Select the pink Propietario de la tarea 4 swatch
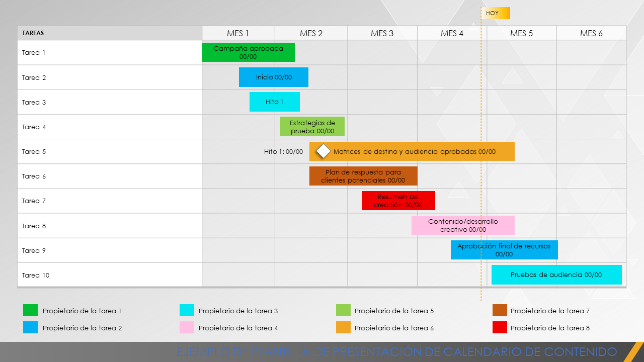The width and height of the screenshot is (644, 362). pyautogui.click(x=186, y=327)
